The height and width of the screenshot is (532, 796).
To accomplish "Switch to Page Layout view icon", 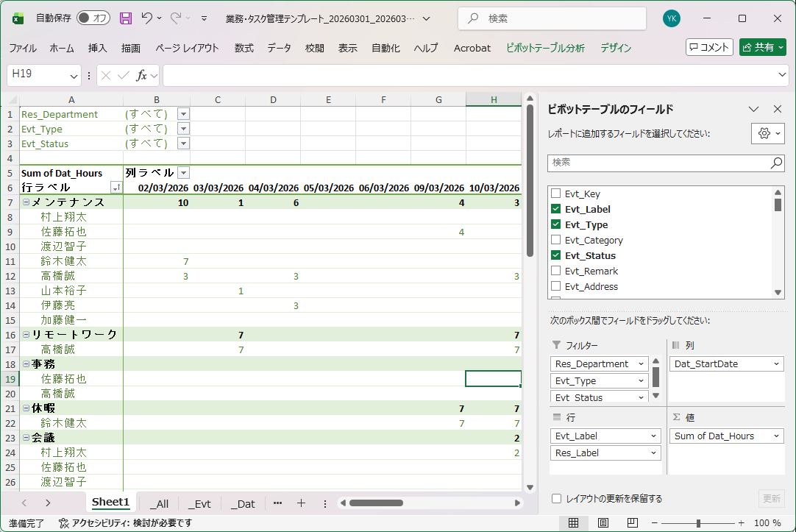I will (x=603, y=523).
